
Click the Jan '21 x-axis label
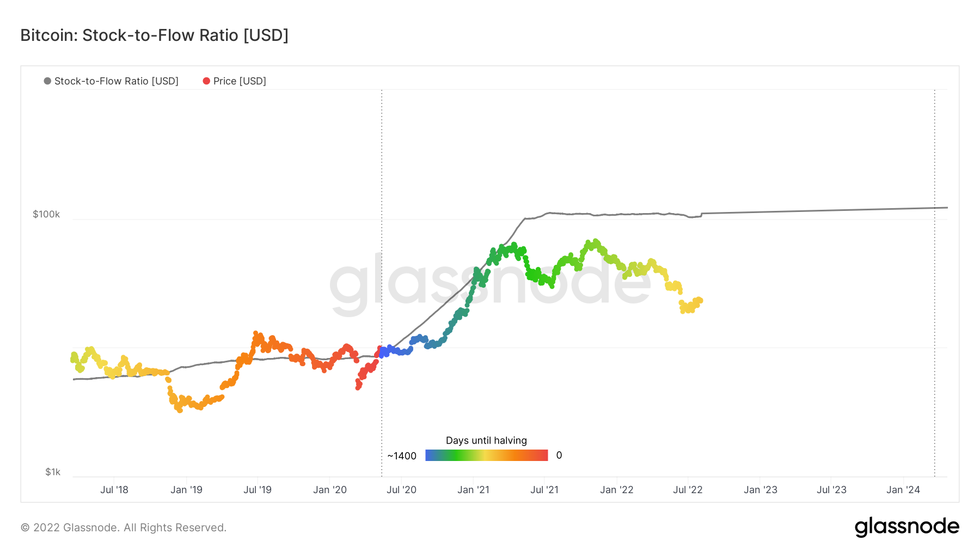[473, 490]
